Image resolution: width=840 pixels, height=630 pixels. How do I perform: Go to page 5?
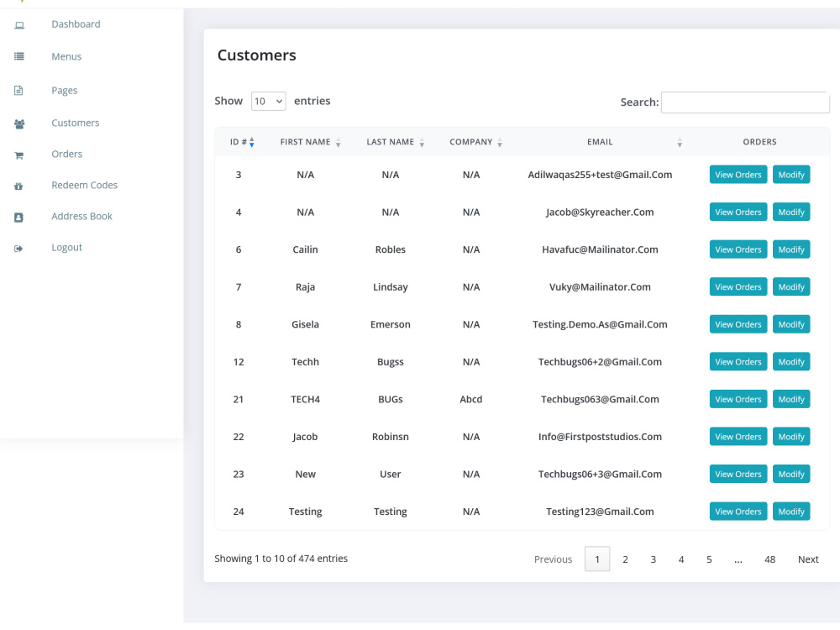pos(709,559)
